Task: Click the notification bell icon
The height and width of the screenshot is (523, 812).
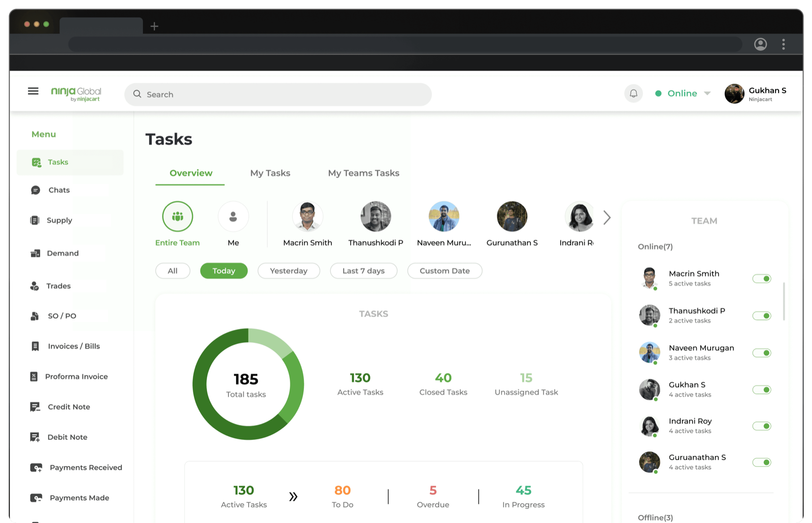Action: click(x=633, y=93)
